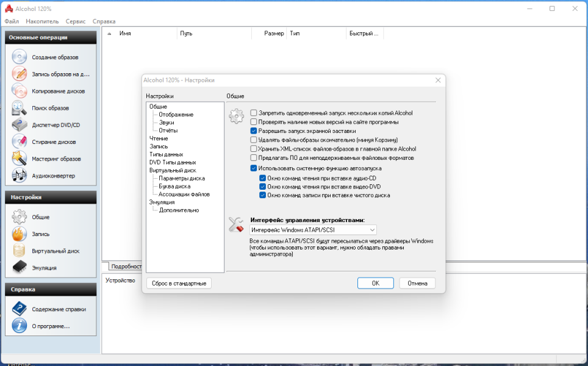Open the О программе info icon

(x=19, y=326)
